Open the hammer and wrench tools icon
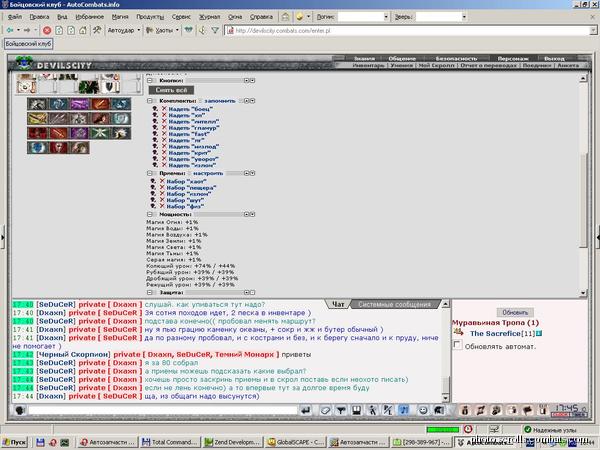 pyautogui.click(x=97, y=30)
